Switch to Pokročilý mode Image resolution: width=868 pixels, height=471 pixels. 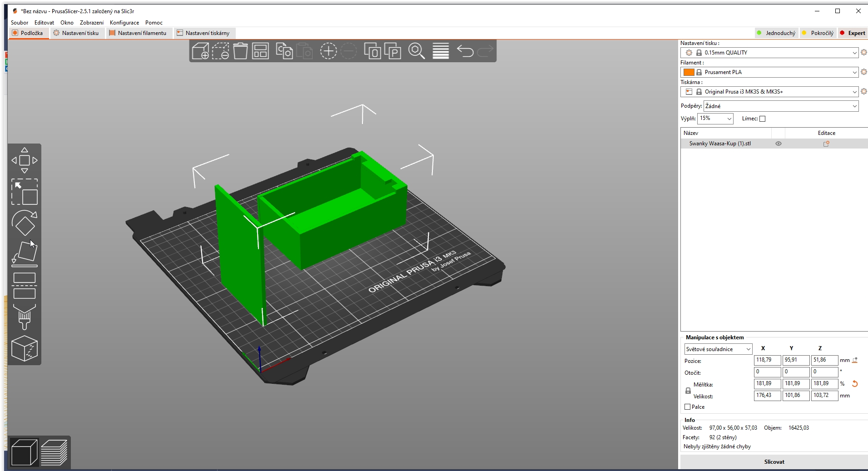coord(818,33)
